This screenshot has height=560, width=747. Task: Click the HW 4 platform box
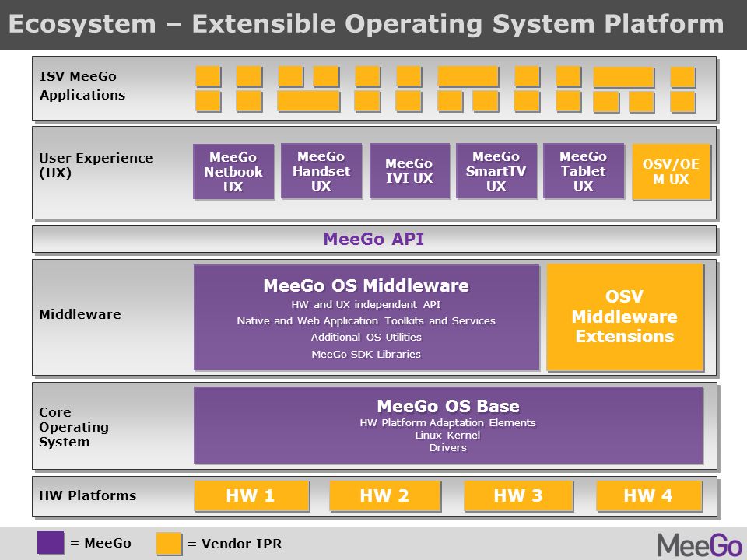649,495
